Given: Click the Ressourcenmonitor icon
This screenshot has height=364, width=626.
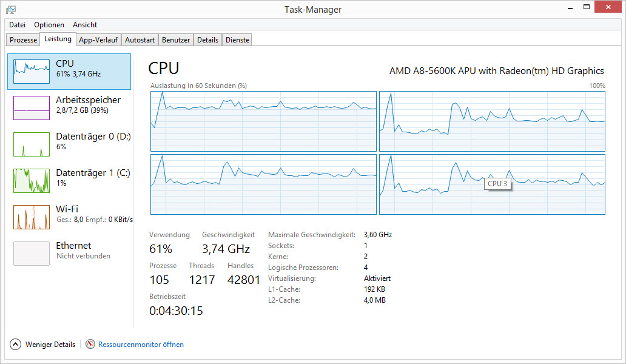Looking at the screenshot, I should tap(91, 345).
